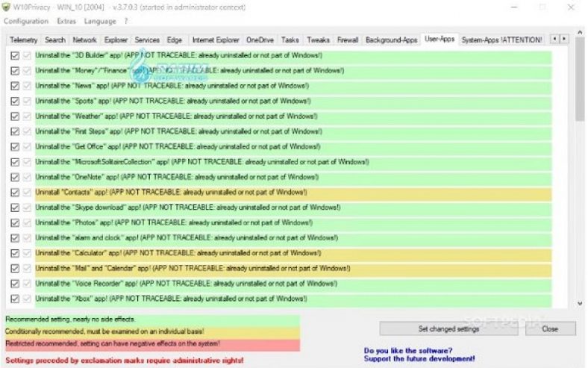Toggle the "First Steps" app uninstall checkbox

point(15,131)
